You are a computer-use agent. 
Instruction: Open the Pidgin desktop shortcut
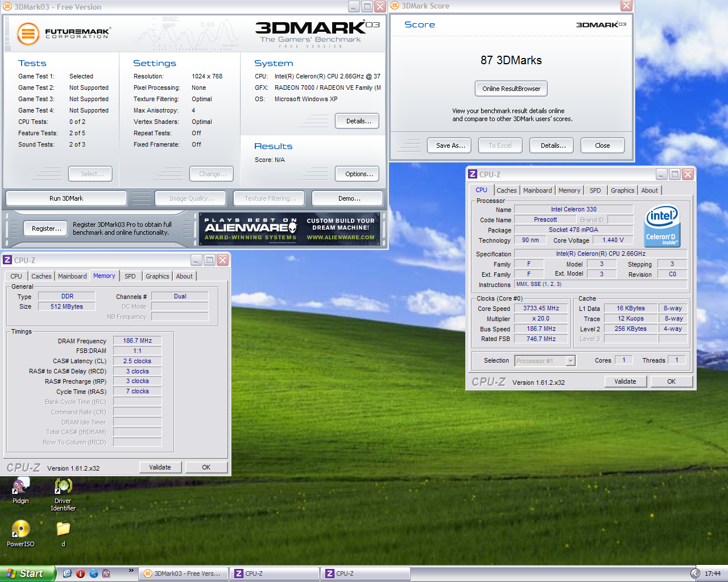(20, 491)
